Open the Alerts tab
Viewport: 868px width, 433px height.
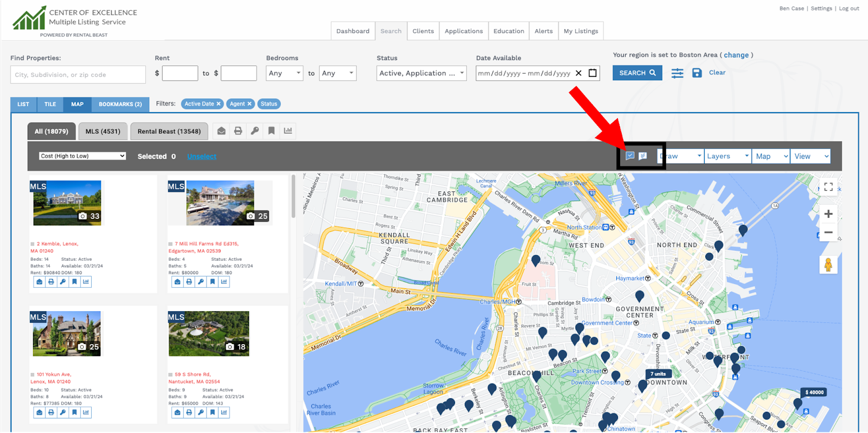(544, 31)
